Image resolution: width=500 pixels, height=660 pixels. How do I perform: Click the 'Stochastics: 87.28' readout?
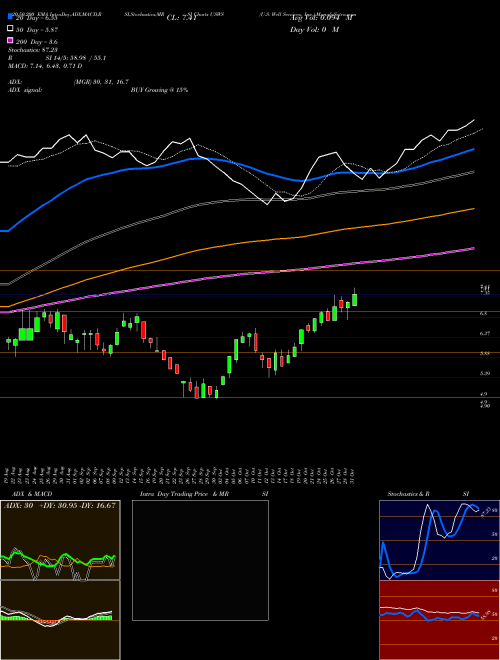[33, 50]
